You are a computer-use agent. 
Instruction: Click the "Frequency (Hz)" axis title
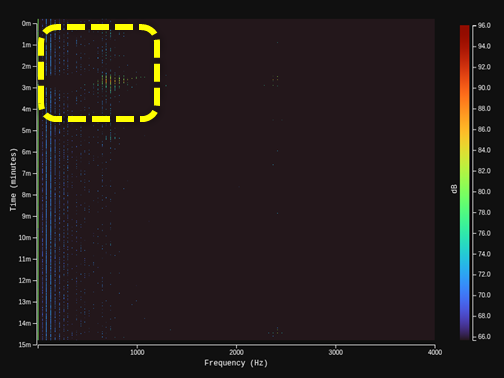(236, 363)
